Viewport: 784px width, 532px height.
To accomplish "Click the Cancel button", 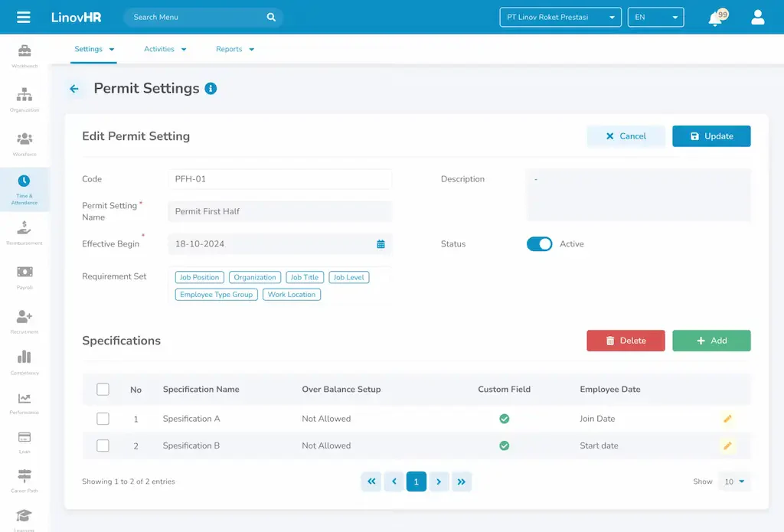I will point(626,136).
